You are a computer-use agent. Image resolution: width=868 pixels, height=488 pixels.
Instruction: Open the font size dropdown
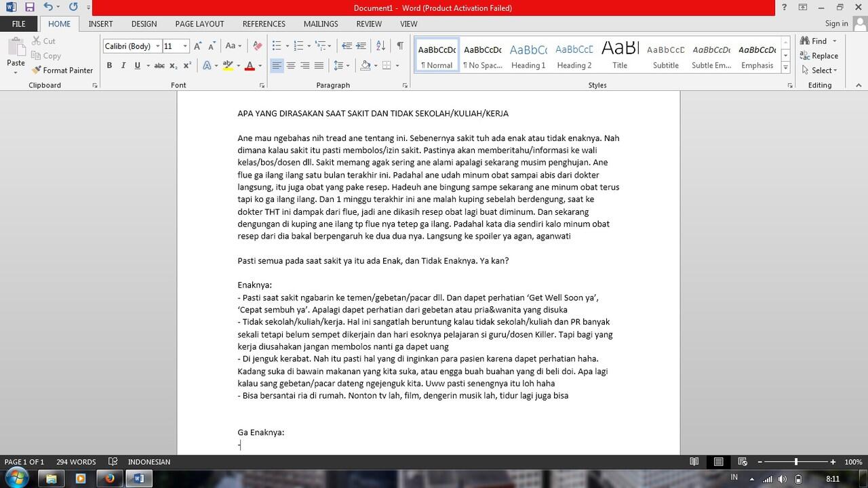pyautogui.click(x=186, y=46)
